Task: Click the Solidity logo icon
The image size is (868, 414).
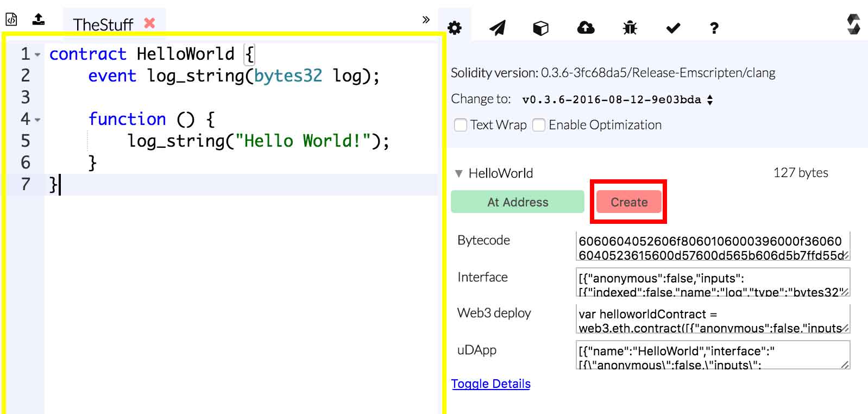Action: tap(853, 24)
